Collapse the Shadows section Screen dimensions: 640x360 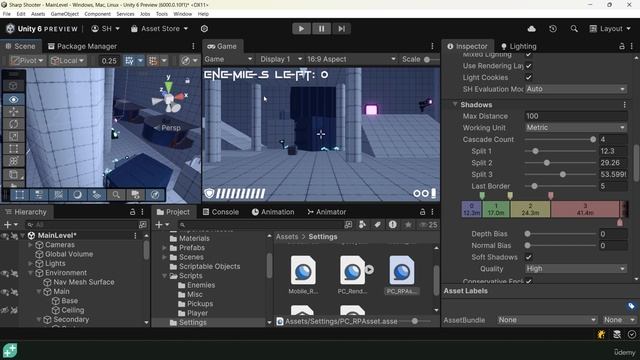(455, 104)
